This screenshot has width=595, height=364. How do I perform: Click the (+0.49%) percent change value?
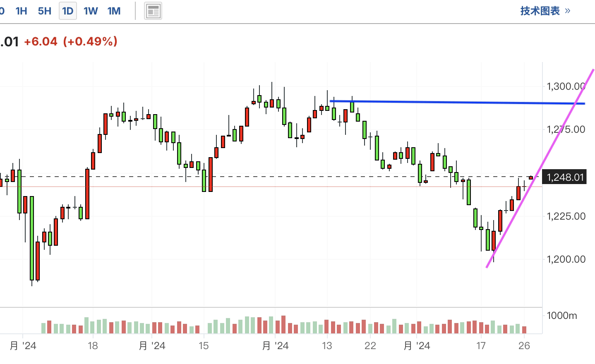(x=91, y=41)
